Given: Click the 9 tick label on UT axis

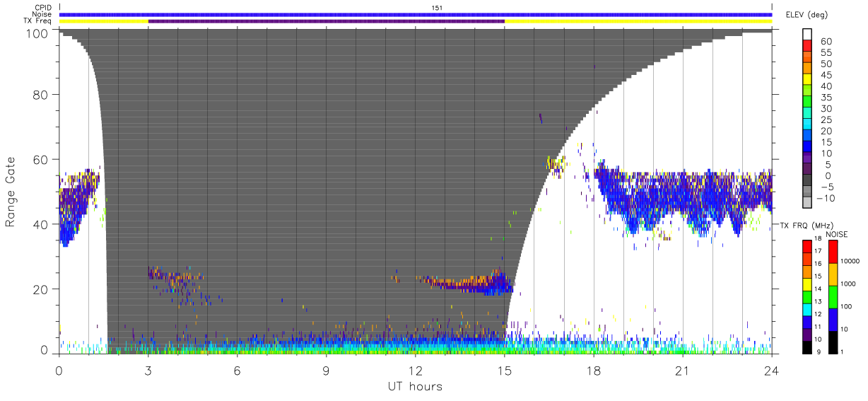Looking at the screenshot, I should 327,371.
